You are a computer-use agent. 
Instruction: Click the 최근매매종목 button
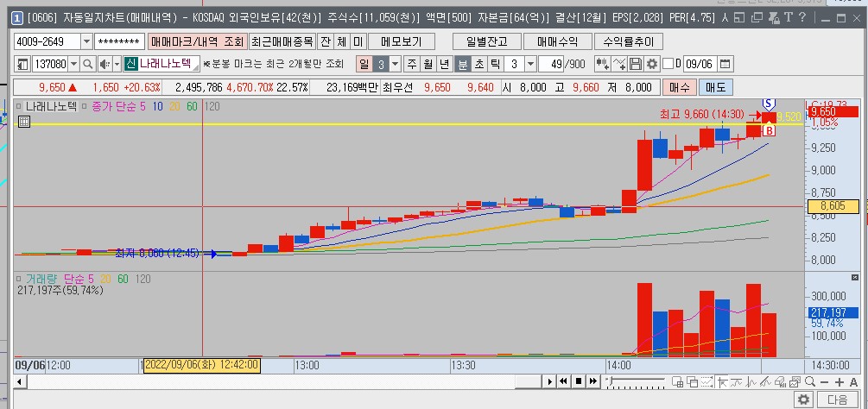[282, 41]
